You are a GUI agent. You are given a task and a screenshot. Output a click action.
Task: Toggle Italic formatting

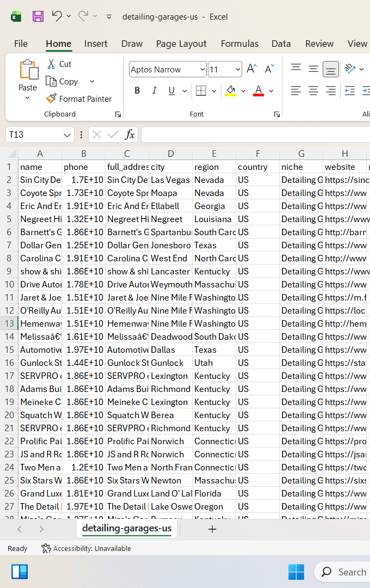coord(154,90)
